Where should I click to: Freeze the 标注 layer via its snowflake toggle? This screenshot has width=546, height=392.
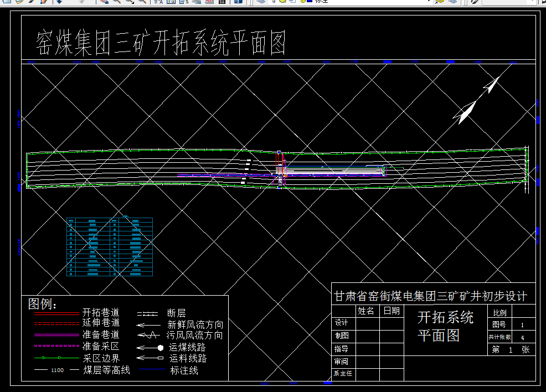(x=282, y=2)
